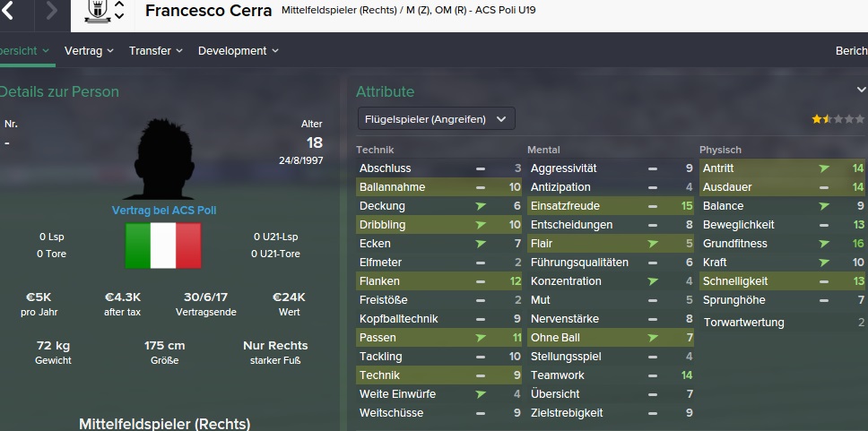Open the Transfer menu
This screenshot has height=431, width=868.
[155, 51]
